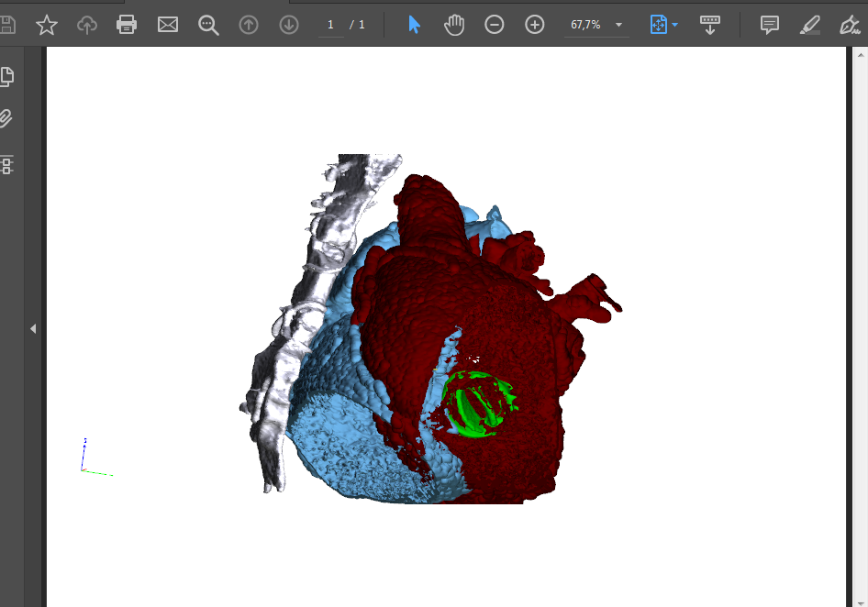Image resolution: width=868 pixels, height=607 pixels.
Task: Go to next page arrow
Action: point(289,25)
